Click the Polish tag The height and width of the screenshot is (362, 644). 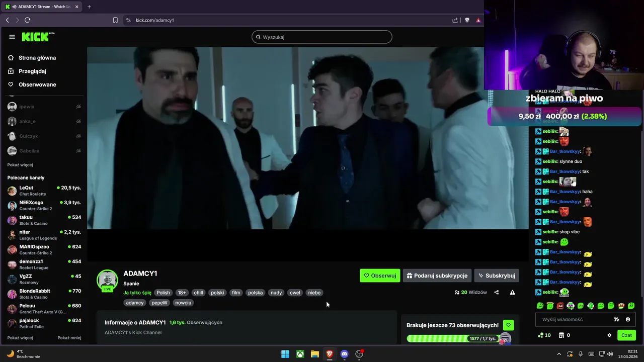pos(163,293)
